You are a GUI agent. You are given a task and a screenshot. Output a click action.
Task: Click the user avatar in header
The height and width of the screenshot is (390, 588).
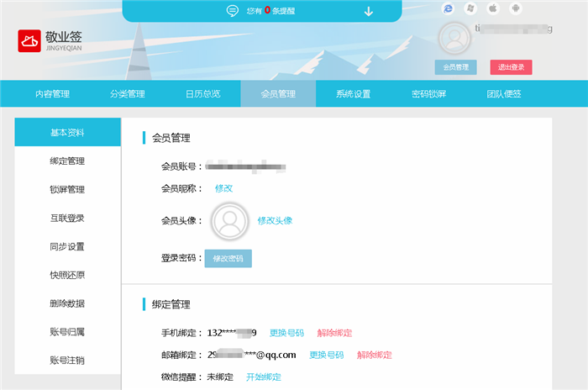pos(455,39)
